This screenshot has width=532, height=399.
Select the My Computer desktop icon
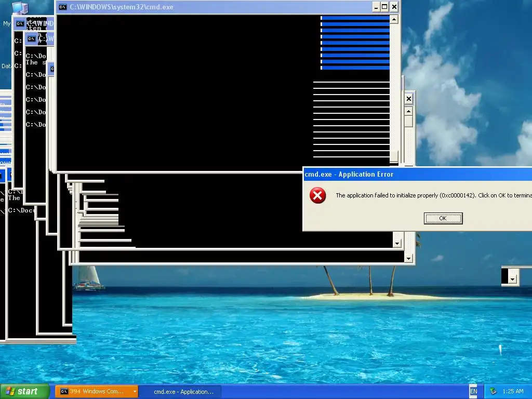(19, 7)
